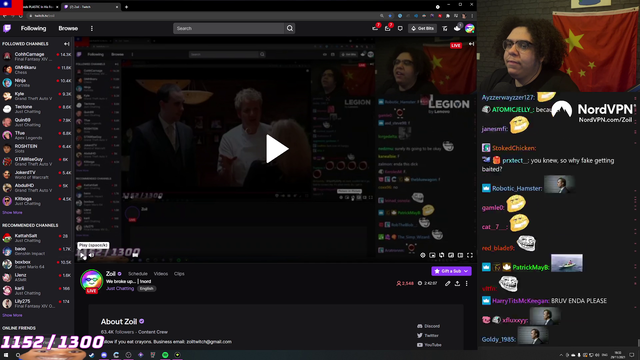This screenshot has width=640, height=360.
Task: Click the share stream upload icon
Action: coord(457,283)
